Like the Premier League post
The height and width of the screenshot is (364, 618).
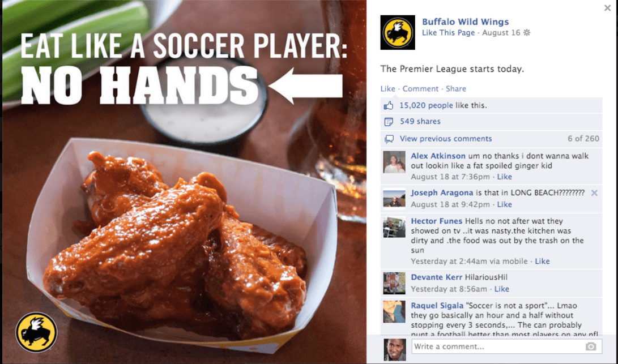387,89
